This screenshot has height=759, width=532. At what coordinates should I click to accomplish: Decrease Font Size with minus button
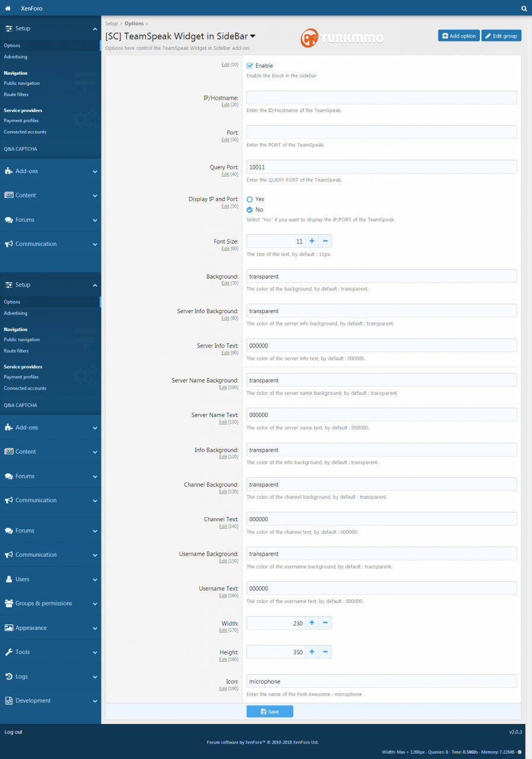coord(326,241)
